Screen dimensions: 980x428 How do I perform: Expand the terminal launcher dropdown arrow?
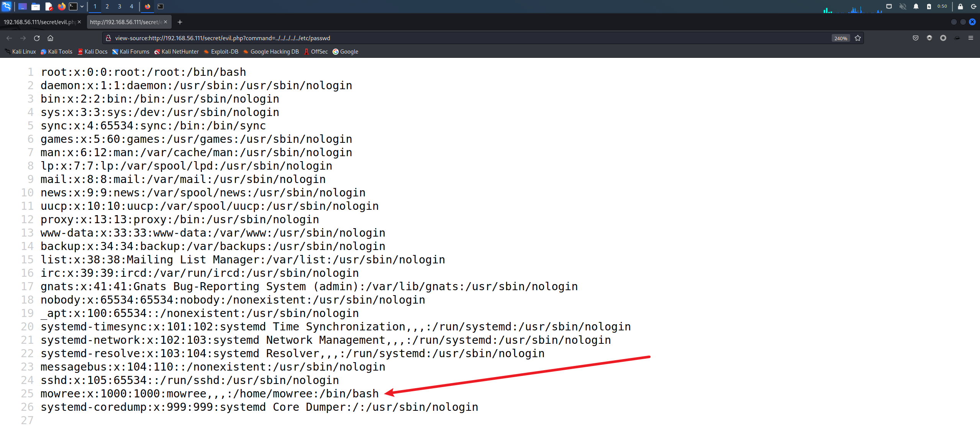click(82, 6)
